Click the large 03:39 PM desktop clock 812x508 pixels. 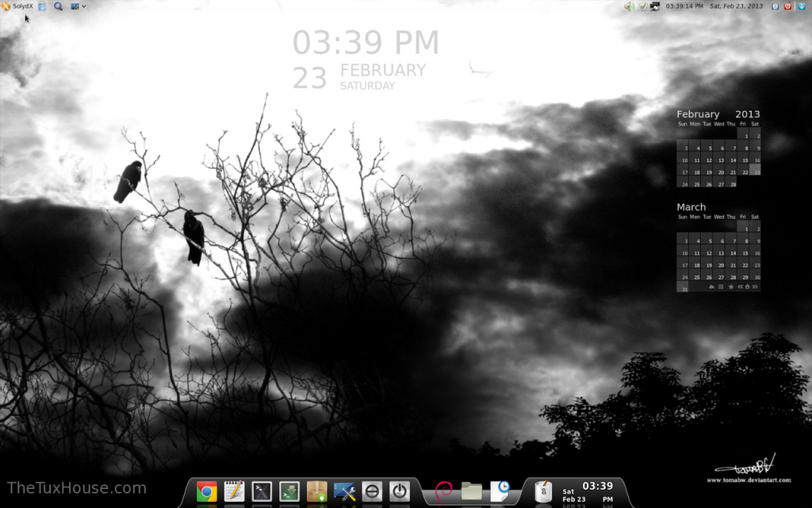click(366, 43)
